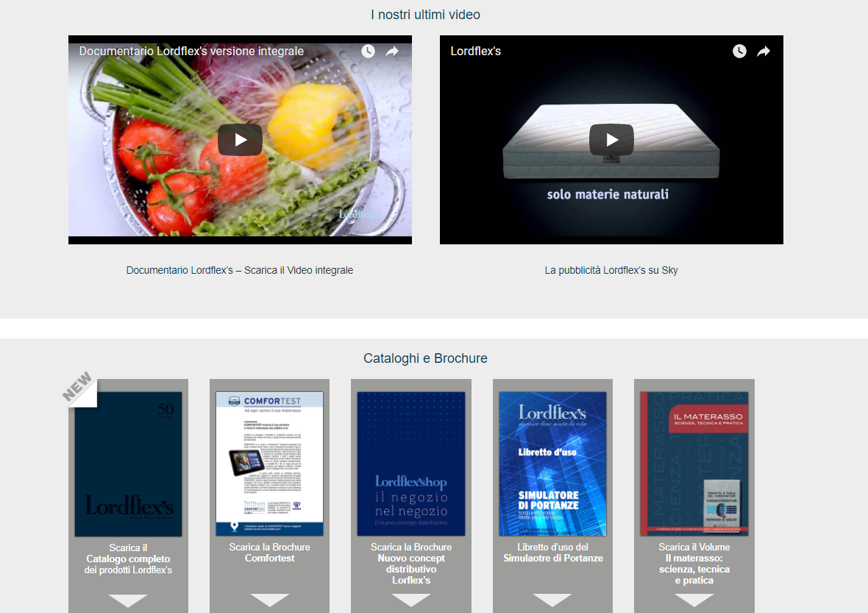Click the download arrow under Catalogo completo
This screenshot has height=613, width=868.
pyautogui.click(x=128, y=600)
